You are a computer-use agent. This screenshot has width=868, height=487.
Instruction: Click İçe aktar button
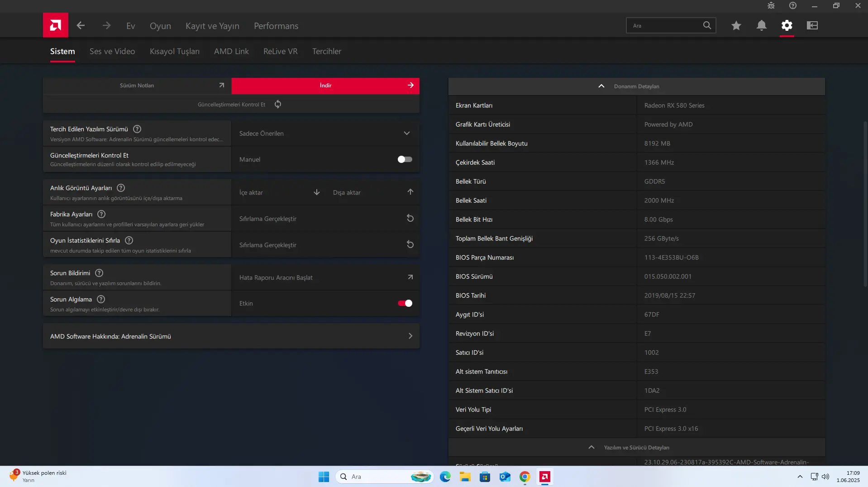[278, 192]
